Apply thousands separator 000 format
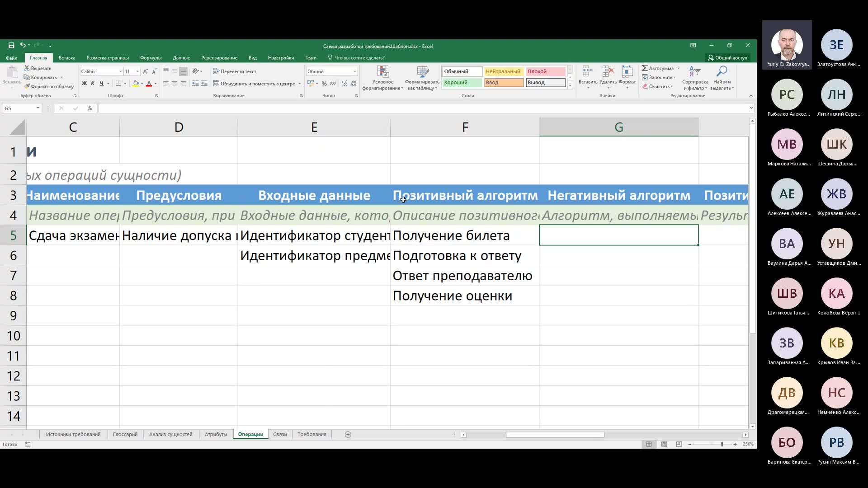This screenshot has width=868, height=488. tap(333, 84)
